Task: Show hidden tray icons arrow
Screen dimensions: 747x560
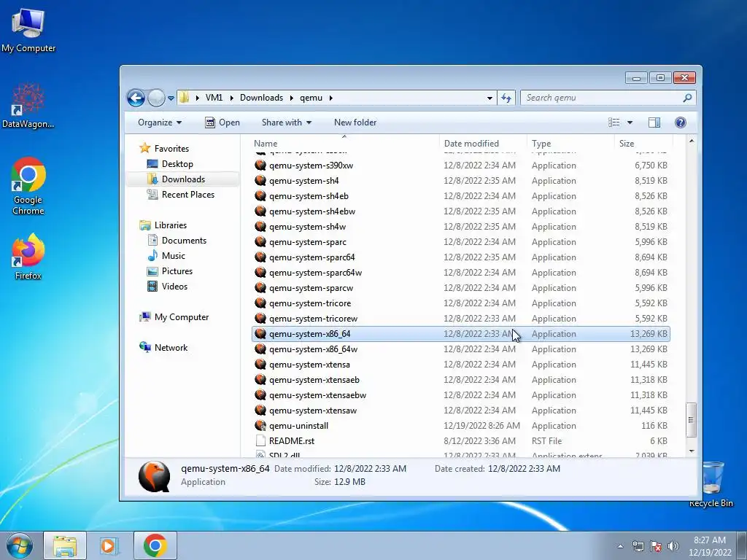Action: [x=620, y=546]
